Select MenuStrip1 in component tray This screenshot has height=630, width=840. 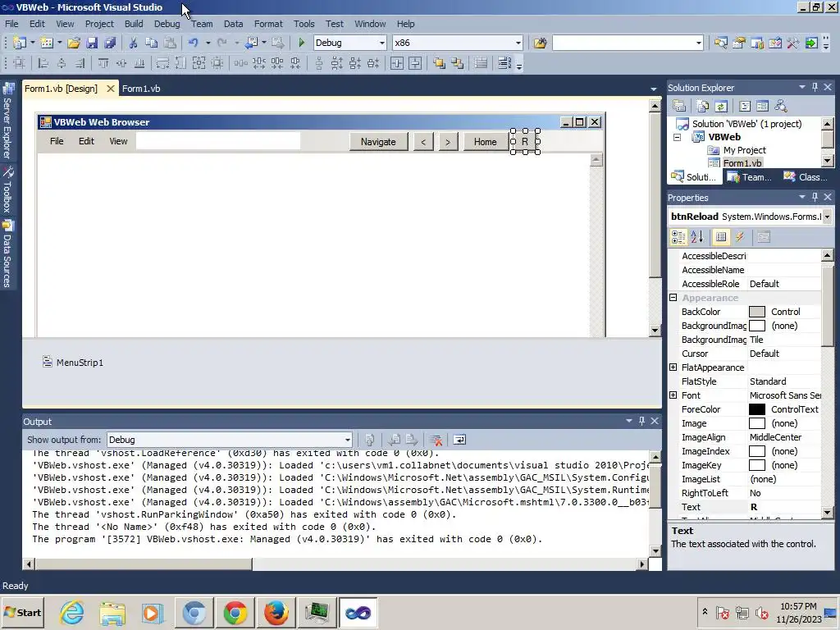(x=73, y=363)
